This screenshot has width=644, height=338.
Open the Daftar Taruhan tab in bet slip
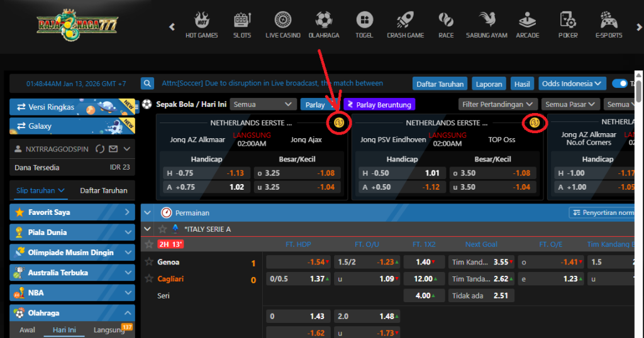104,190
